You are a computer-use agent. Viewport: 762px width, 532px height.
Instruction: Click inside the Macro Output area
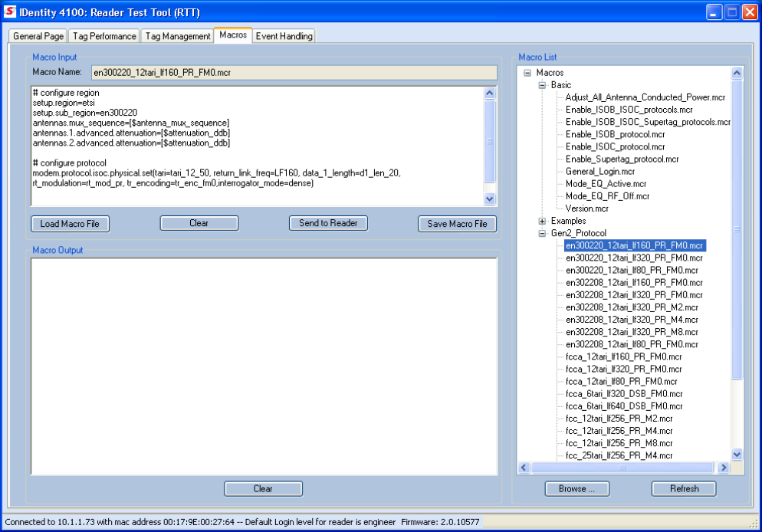click(264, 366)
